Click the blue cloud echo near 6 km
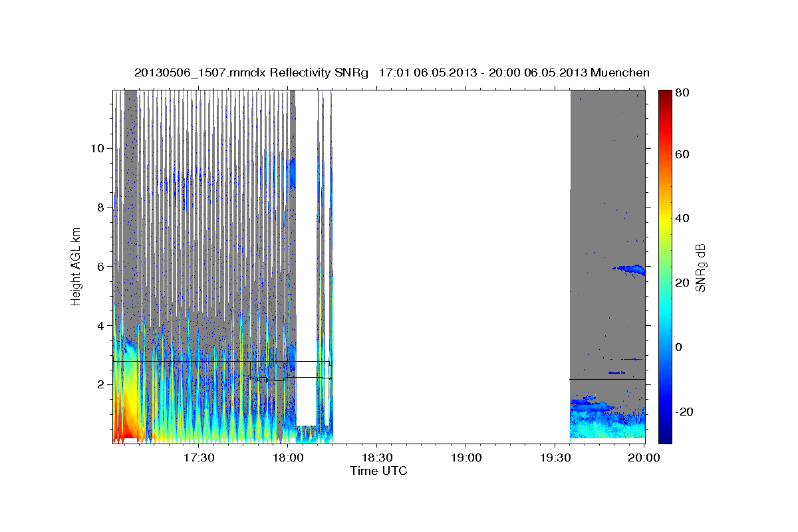Screen dimensions: 798x532 (629, 269)
